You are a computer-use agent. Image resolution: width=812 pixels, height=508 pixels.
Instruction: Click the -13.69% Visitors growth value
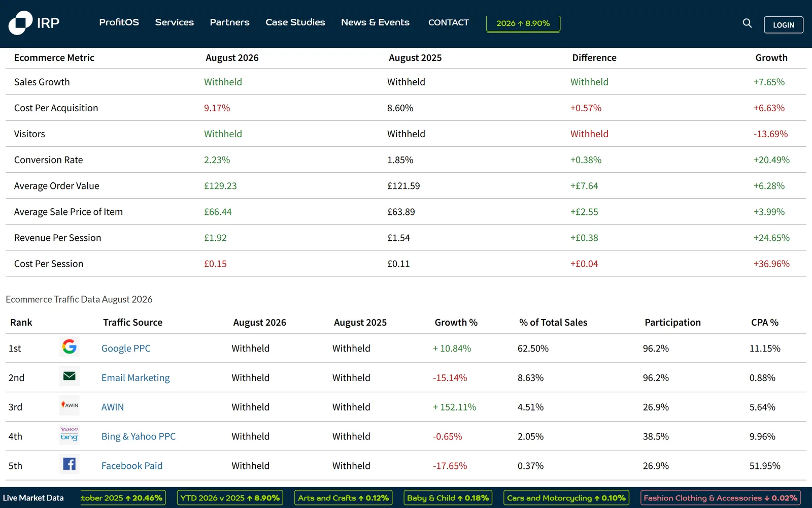pos(770,134)
